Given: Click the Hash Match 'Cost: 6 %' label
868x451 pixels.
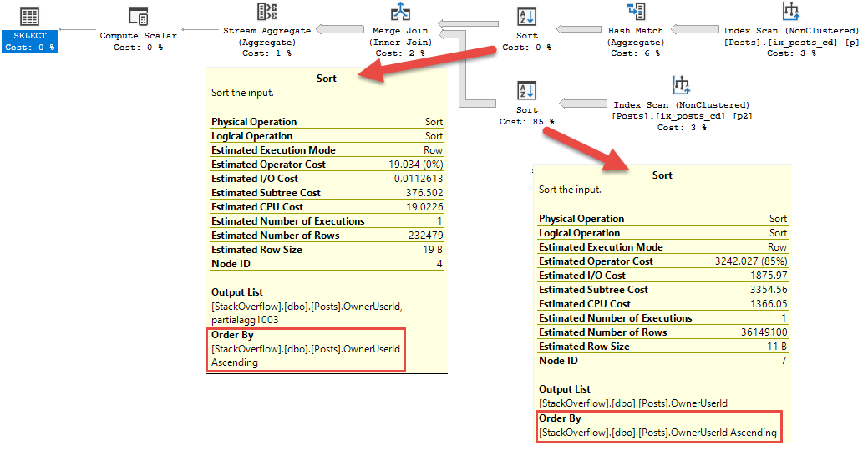Looking at the screenshot, I should (x=635, y=53).
